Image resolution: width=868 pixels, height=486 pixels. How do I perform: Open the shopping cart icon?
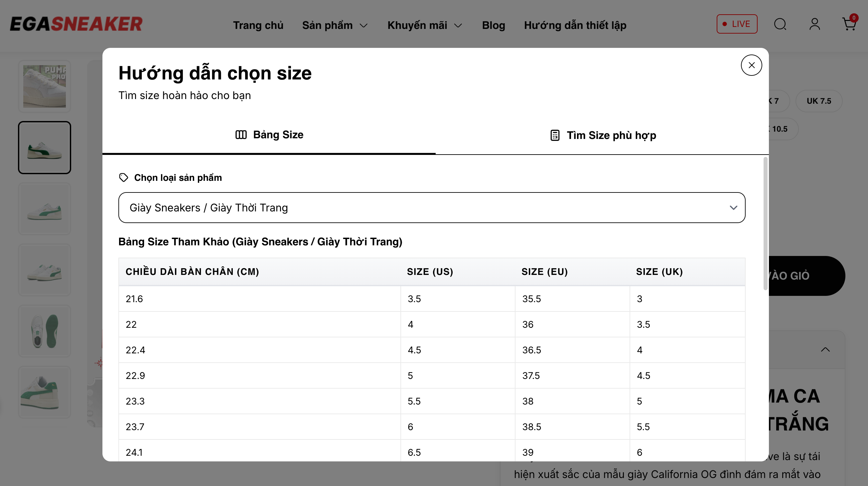848,24
